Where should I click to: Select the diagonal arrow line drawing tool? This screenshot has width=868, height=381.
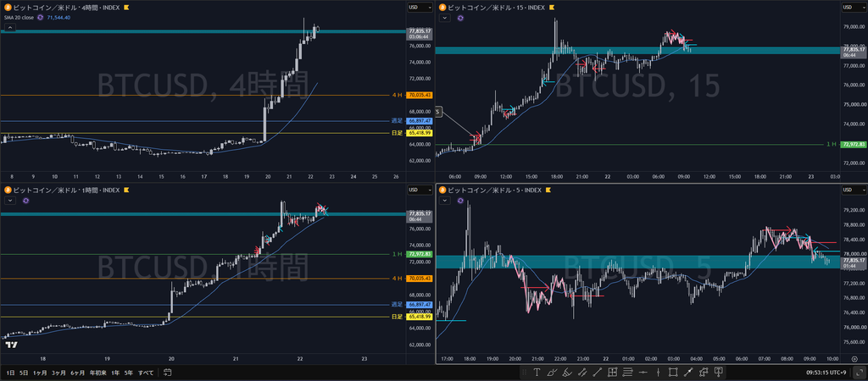pos(688,373)
